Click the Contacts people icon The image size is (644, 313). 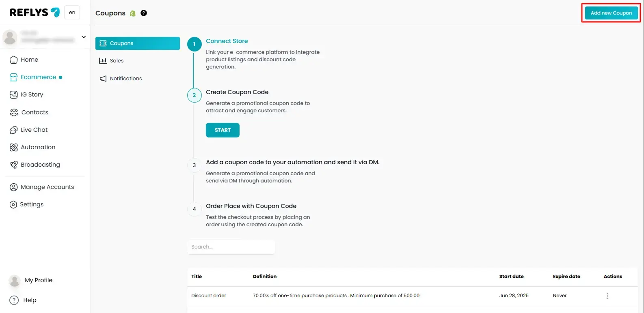[14, 112]
